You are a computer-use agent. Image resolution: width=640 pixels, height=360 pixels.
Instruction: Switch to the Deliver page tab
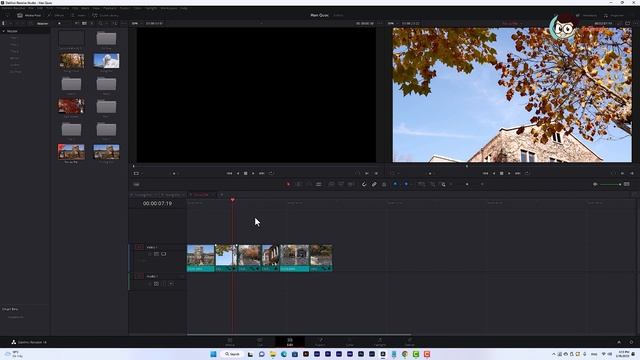pyautogui.click(x=410, y=342)
